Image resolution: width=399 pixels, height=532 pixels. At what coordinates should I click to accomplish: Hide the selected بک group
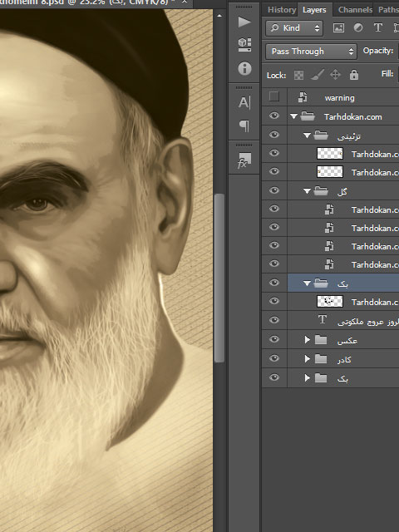[x=274, y=283]
